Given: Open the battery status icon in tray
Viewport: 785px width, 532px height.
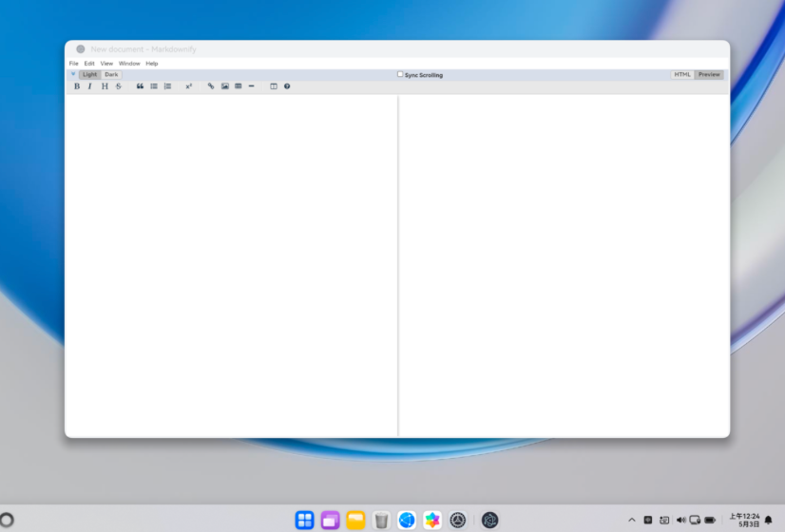Looking at the screenshot, I should (x=710, y=520).
